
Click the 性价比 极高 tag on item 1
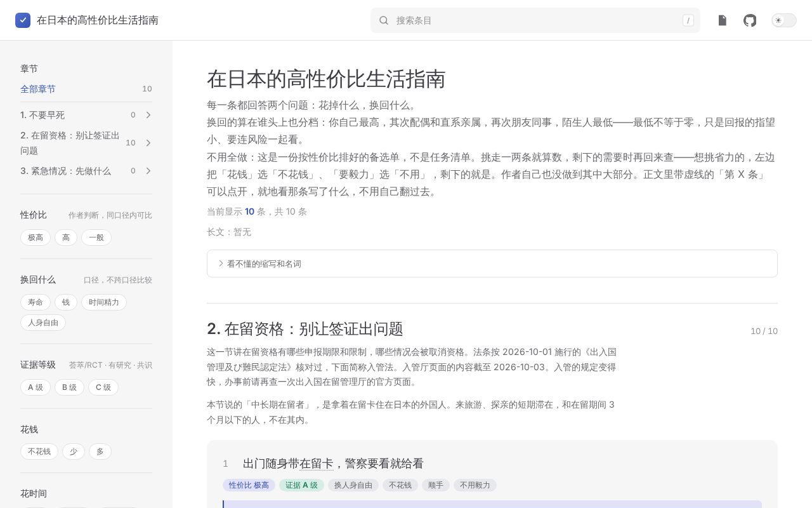[249, 485]
